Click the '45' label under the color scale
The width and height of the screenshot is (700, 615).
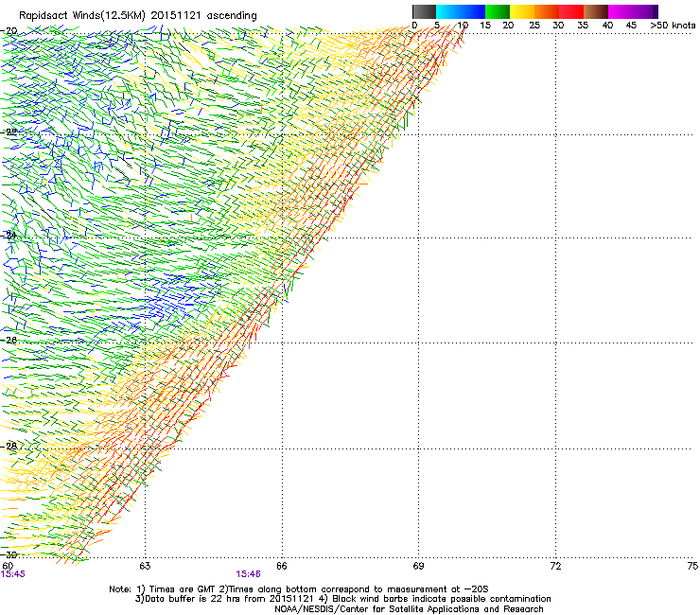coord(631,26)
